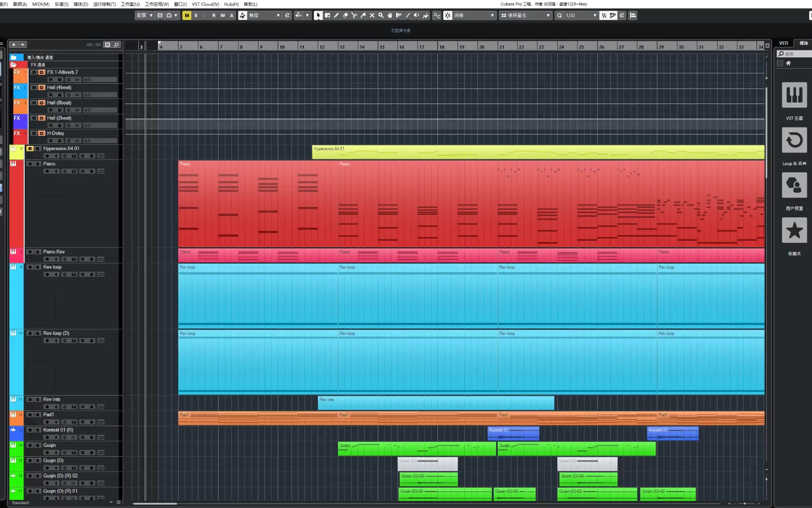Open VST Instruments keyboard icon in media panel
Viewport: 812px width, 508px height.
pos(794,95)
